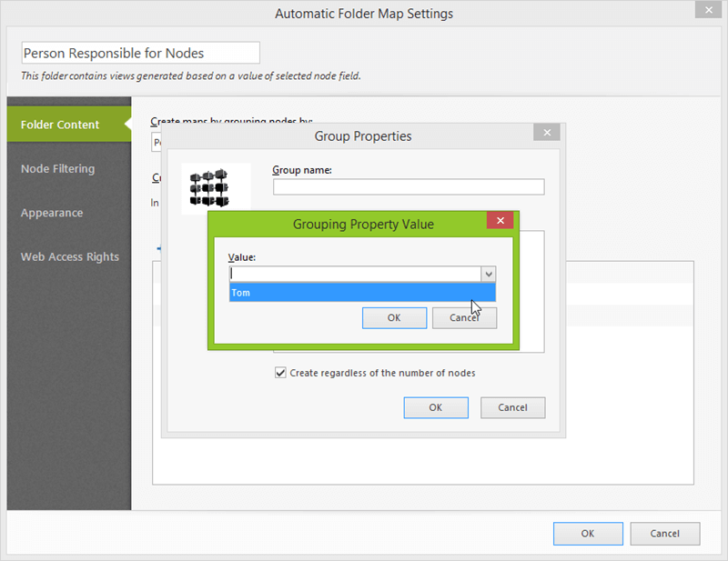Dismiss Automatic Folder Map Settings with Cancel
Screen dimensions: 728x561
[x=665, y=534]
